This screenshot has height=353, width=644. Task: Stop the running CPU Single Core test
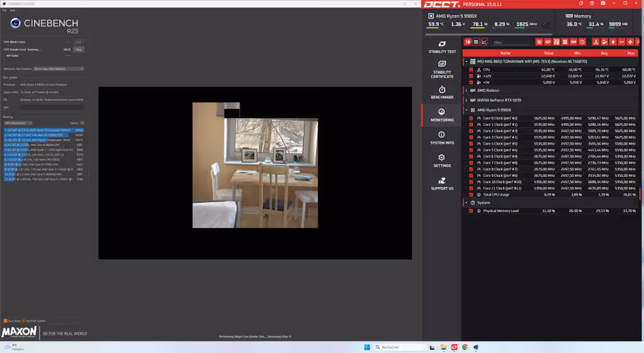[79, 49]
